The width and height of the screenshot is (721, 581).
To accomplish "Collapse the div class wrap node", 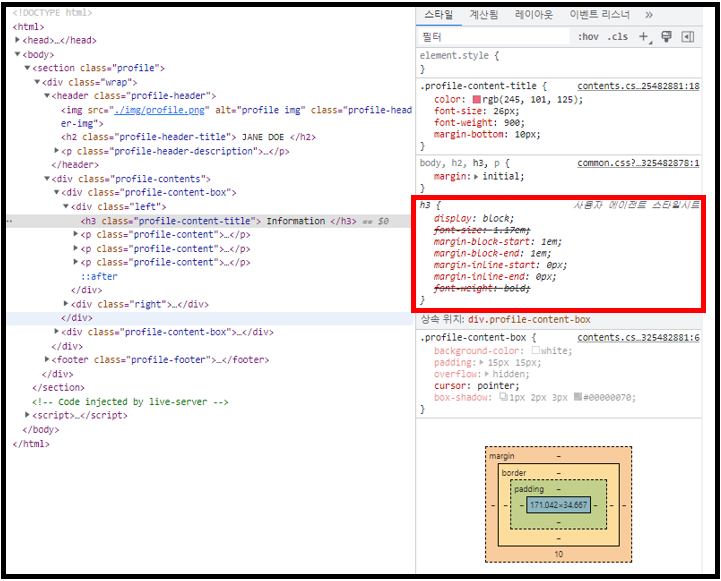I will (x=37, y=82).
